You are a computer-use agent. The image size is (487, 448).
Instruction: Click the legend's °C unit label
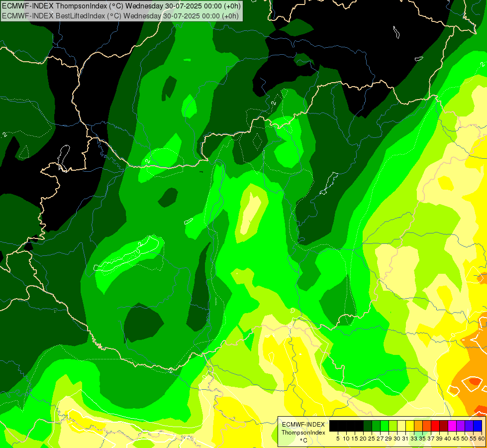click(304, 441)
